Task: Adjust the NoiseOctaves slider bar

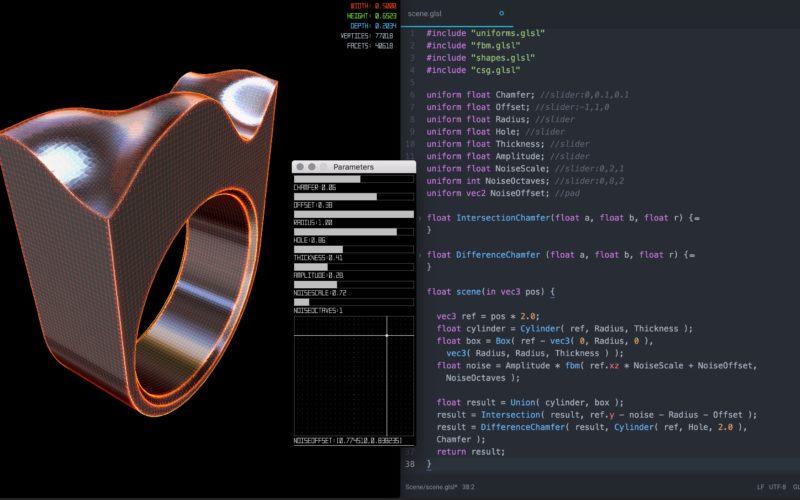Action: click(x=354, y=302)
